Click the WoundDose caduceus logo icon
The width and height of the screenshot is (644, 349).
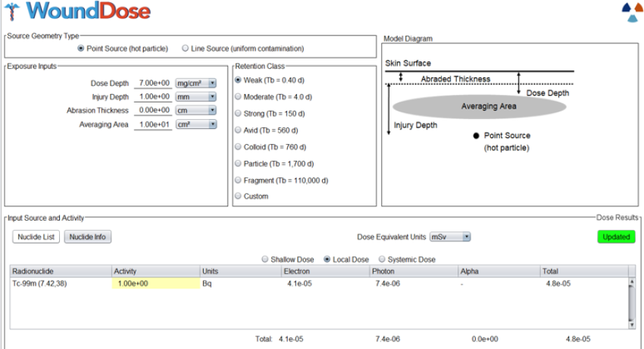(x=12, y=11)
